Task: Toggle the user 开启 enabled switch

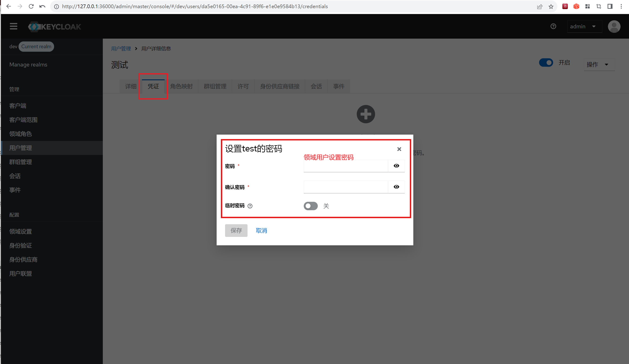Action: 546,63
